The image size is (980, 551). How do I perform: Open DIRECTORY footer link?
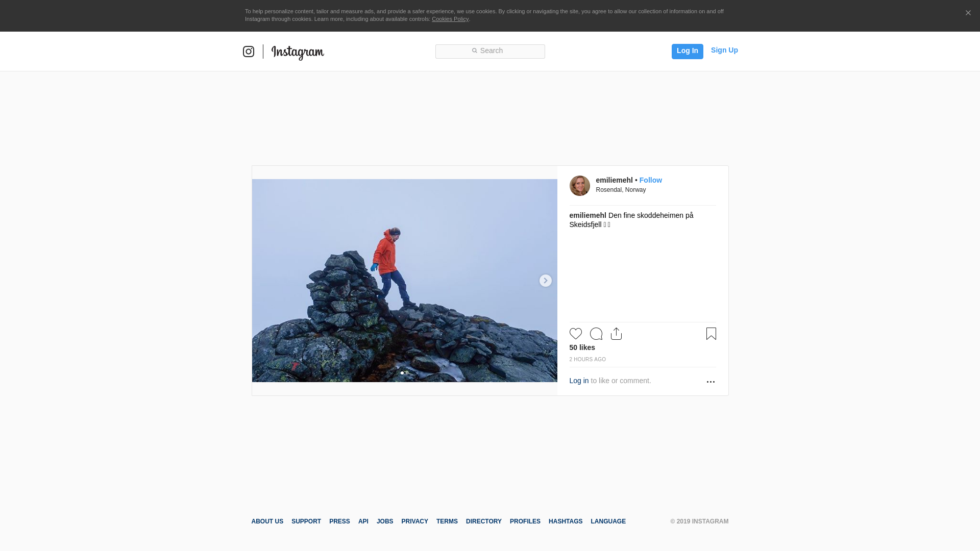tap(484, 521)
